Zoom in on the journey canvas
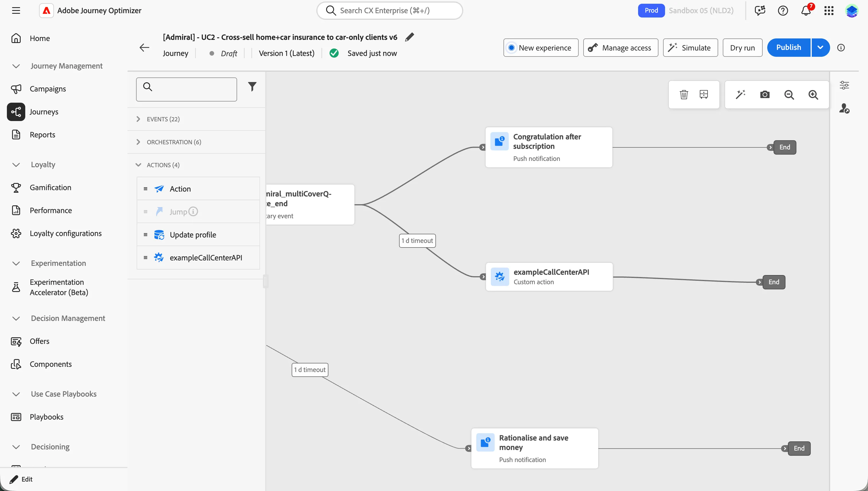This screenshot has width=868, height=491. point(813,95)
